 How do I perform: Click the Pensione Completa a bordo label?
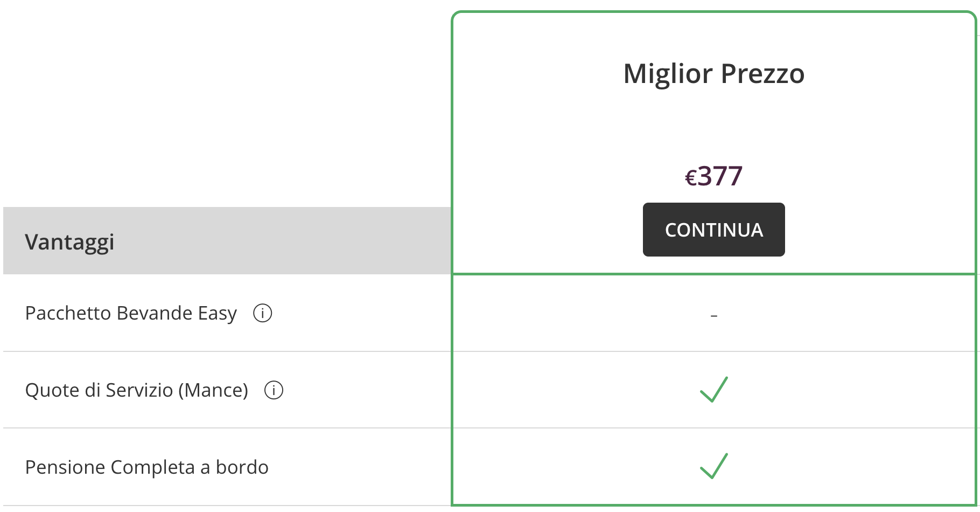tap(146, 467)
